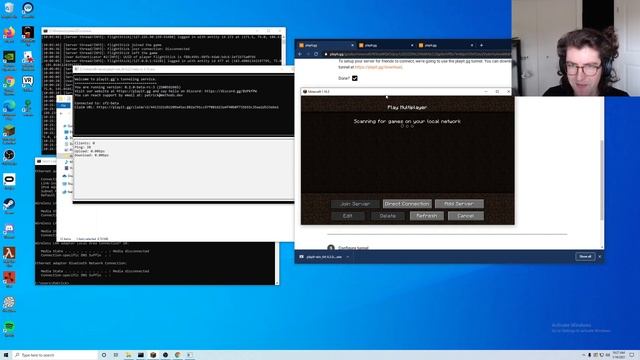The height and width of the screenshot is (360, 640).
Task: Open the green tree desktop icon
Action: (x=28, y=108)
